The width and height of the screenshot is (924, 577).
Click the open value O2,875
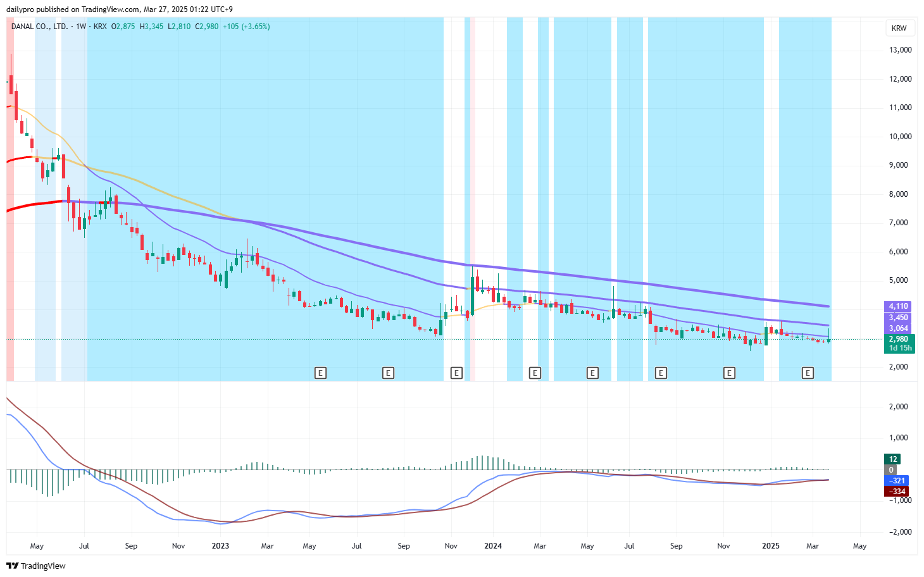123,27
